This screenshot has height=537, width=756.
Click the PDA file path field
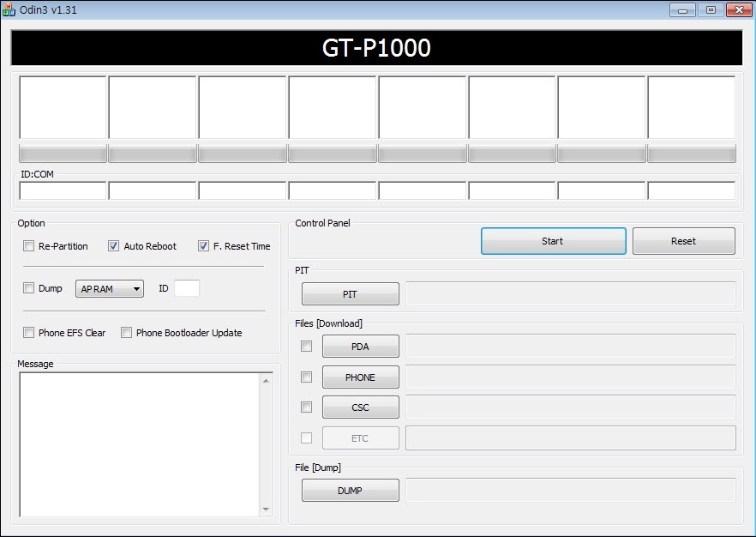571,346
